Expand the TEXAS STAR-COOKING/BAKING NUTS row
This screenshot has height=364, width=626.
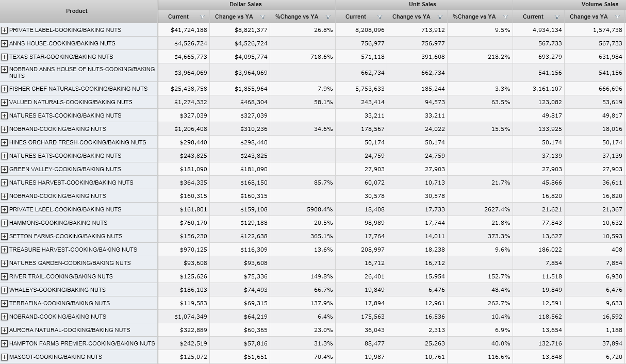pyautogui.click(x=5, y=57)
